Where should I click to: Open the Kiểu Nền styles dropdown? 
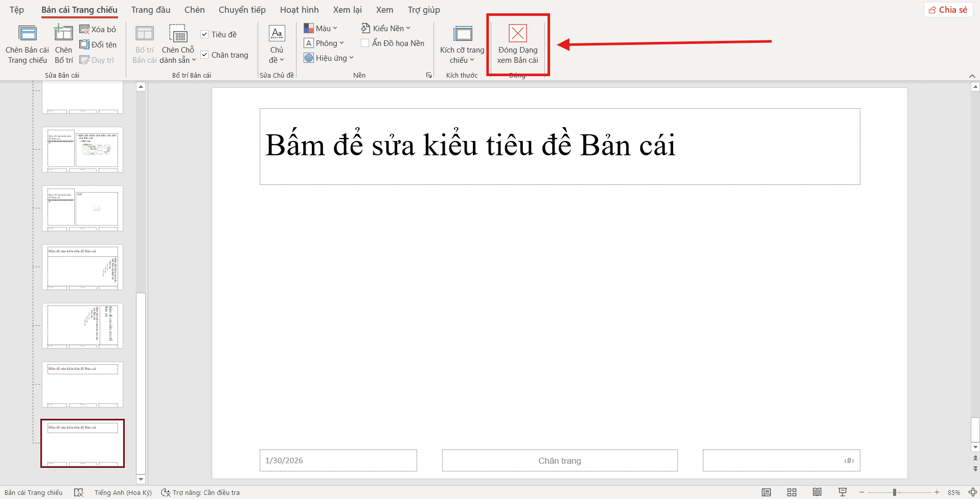(x=386, y=28)
